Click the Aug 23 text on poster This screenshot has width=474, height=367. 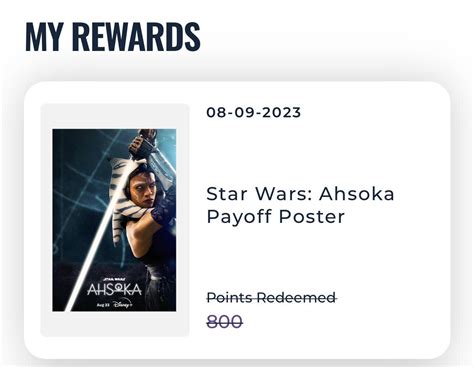pos(103,305)
